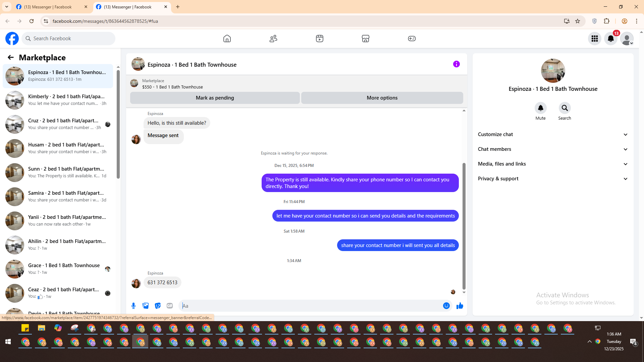644x362 pixels.
Task: Click the chat messages scrollbar
Action: [x=464, y=226]
